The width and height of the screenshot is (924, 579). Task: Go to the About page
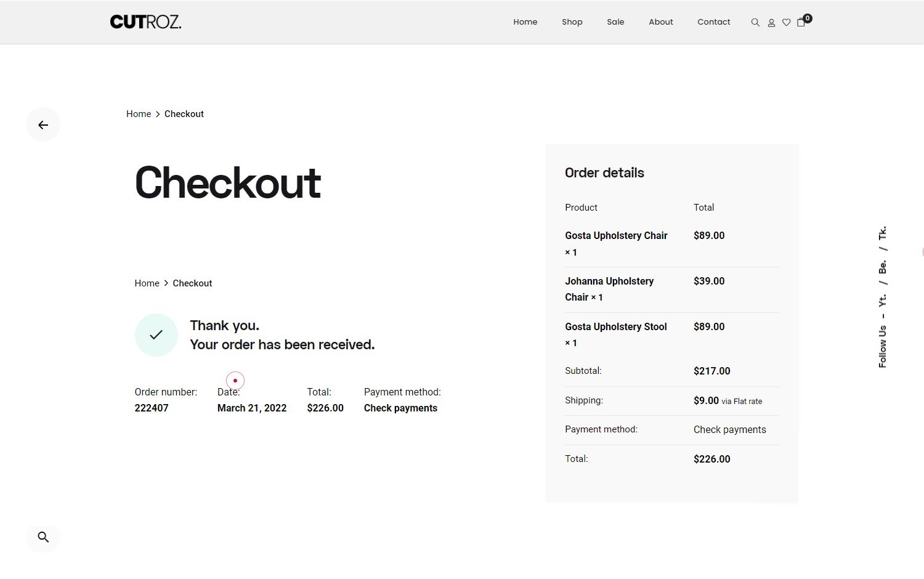(660, 22)
